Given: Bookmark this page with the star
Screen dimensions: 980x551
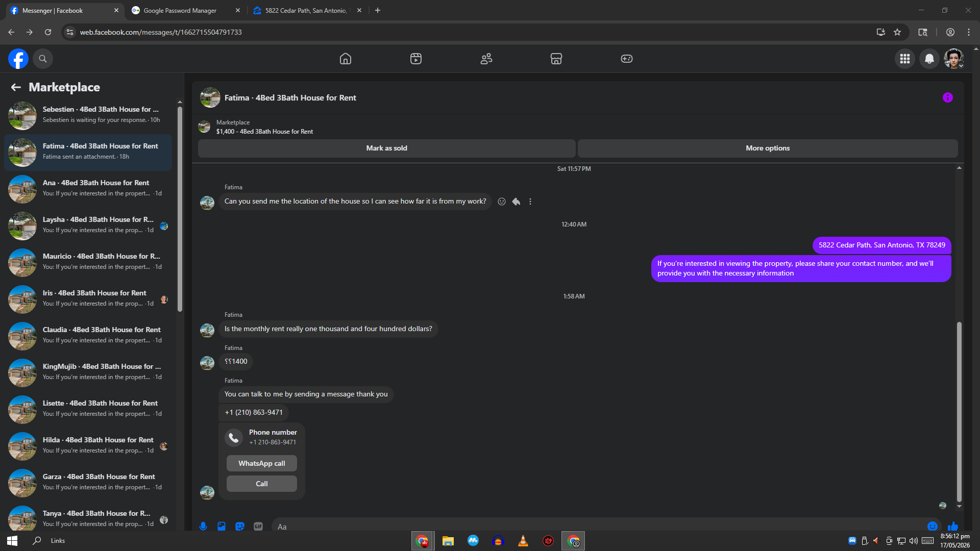Looking at the screenshot, I should (897, 32).
